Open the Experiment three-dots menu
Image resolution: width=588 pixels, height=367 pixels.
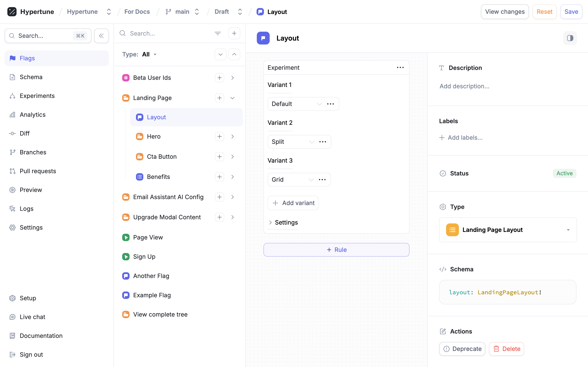point(400,67)
